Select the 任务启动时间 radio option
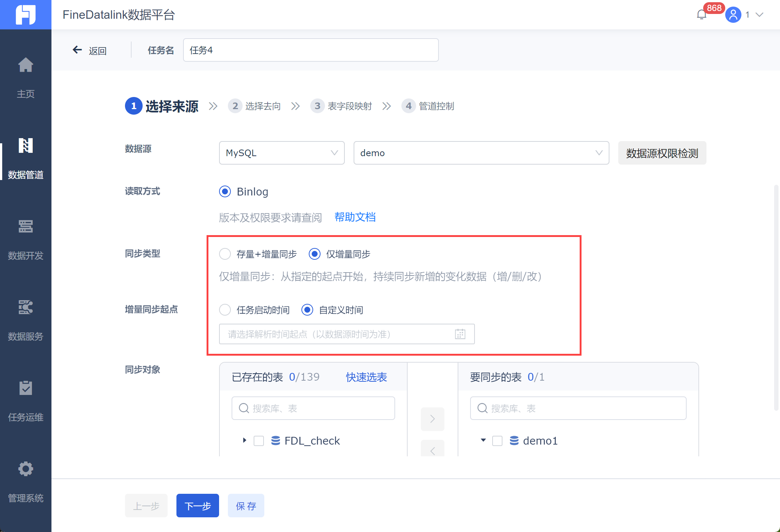780x532 pixels. point(225,310)
